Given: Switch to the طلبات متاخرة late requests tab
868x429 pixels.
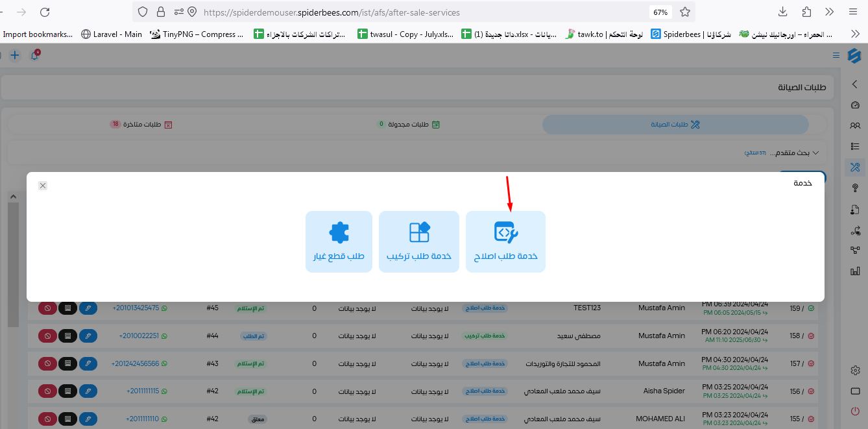Looking at the screenshot, I should click(x=141, y=125).
